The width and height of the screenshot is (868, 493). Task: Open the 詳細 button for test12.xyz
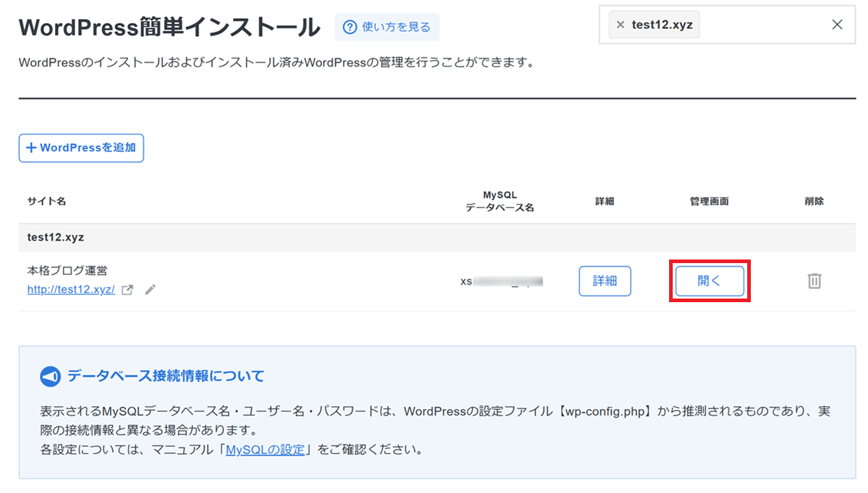coord(605,281)
